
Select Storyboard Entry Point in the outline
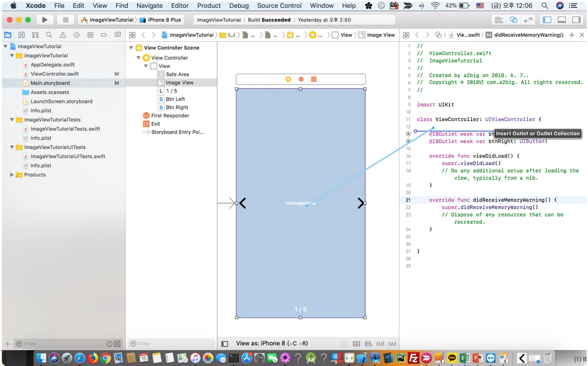[x=177, y=132]
